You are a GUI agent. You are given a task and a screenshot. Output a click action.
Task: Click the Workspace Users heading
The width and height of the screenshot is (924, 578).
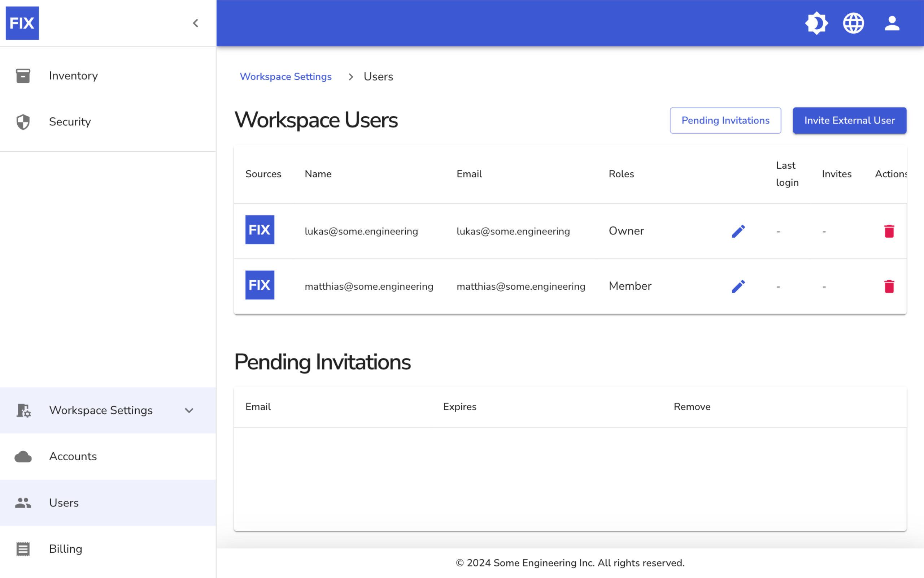(x=316, y=120)
